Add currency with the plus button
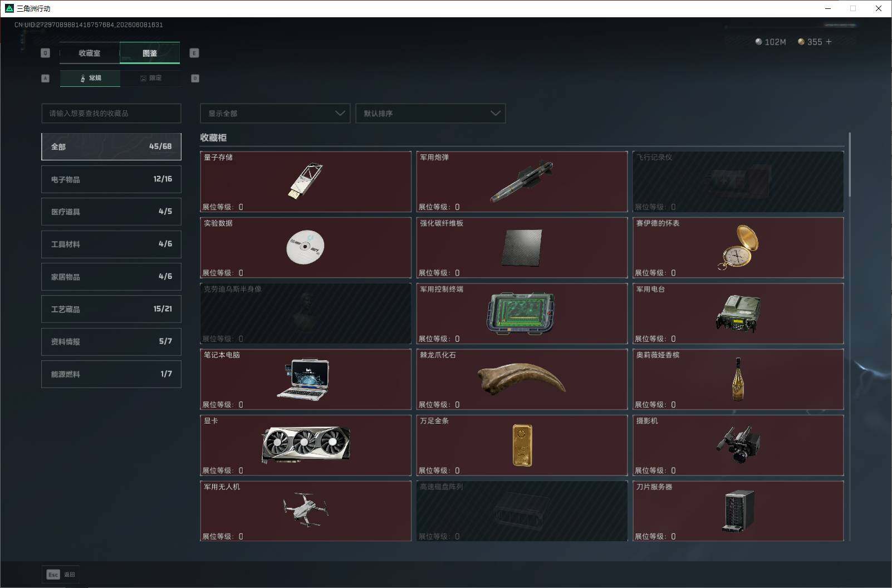This screenshot has width=892, height=588. tap(829, 42)
